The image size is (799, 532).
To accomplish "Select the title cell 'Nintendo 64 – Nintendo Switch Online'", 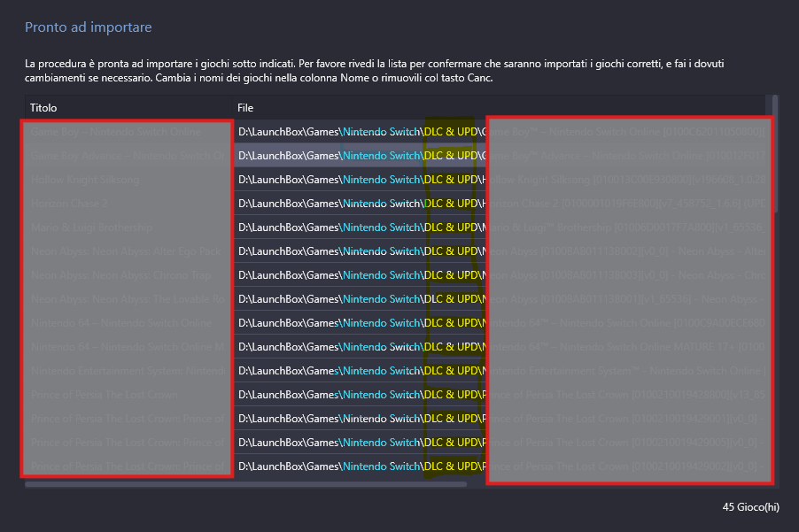I will [128, 323].
